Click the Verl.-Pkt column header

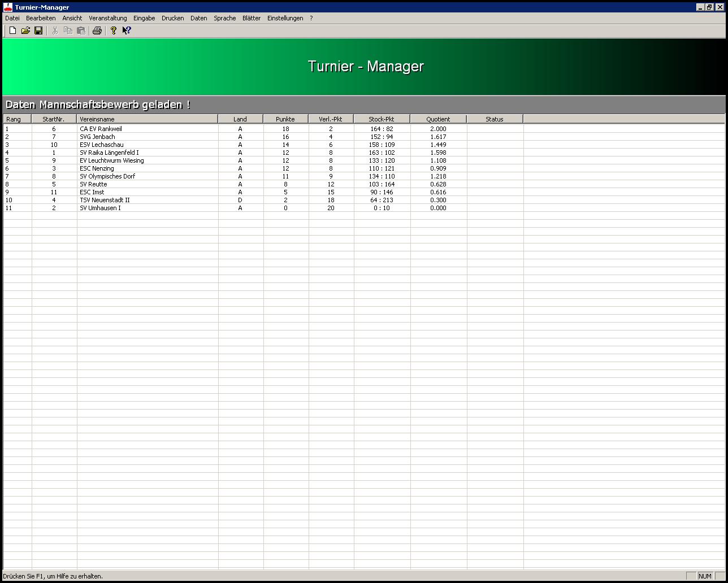pyautogui.click(x=331, y=119)
